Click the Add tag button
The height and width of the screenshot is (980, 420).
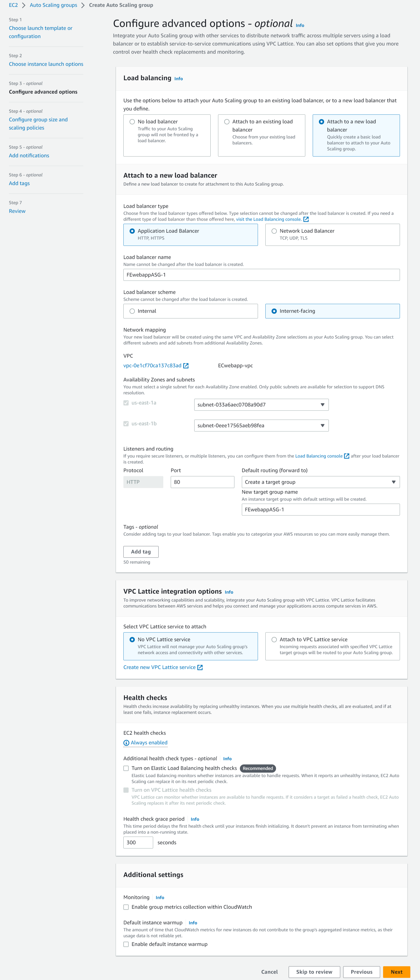point(141,552)
